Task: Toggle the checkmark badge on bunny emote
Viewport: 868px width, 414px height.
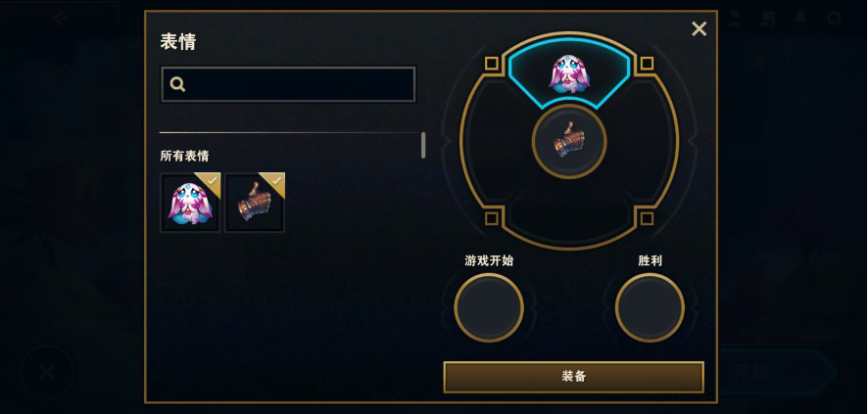Action: click(x=212, y=181)
